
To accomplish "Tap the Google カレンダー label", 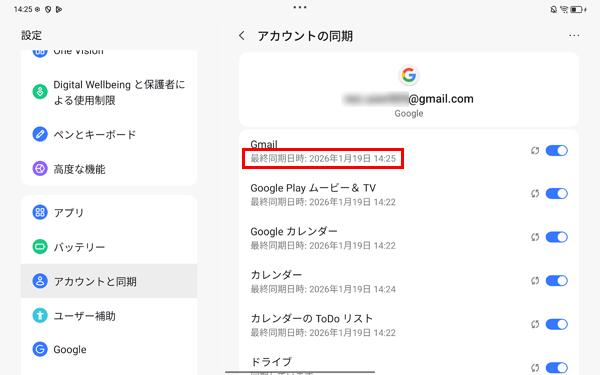I will click(294, 232).
